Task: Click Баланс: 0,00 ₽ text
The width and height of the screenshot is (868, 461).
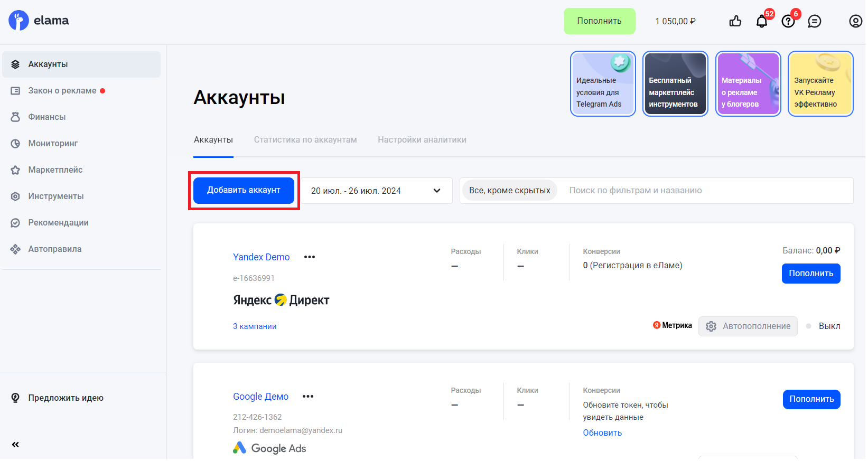Action: pos(811,251)
